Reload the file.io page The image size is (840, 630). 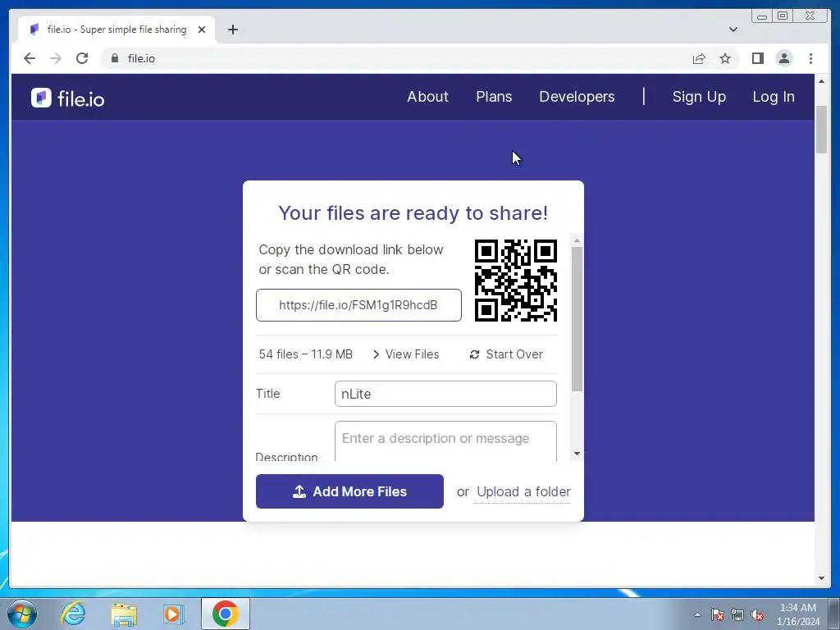[82, 58]
